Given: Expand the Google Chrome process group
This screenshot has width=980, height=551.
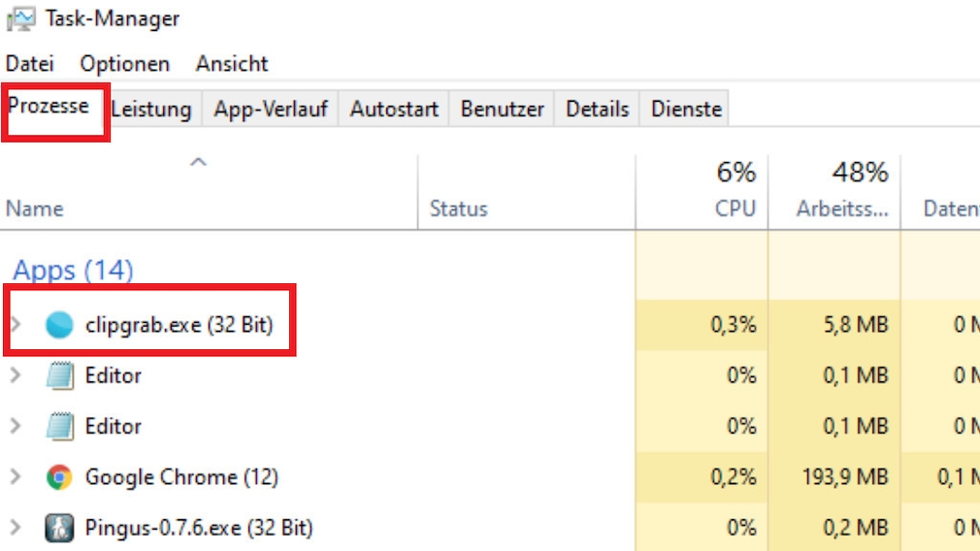Looking at the screenshot, I should (16, 477).
